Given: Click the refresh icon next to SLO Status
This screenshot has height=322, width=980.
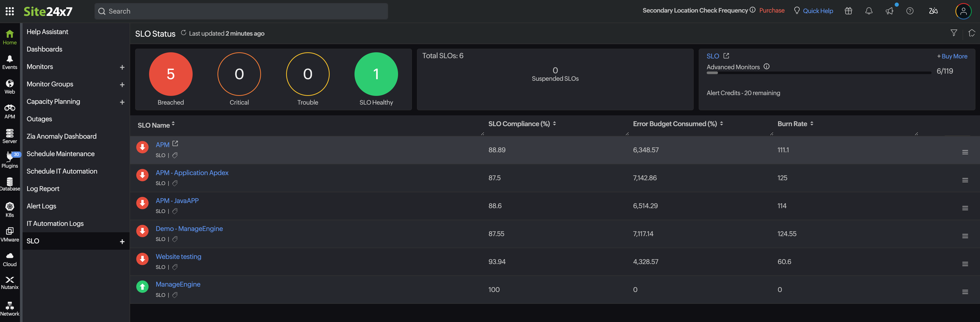Looking at the screenshot, I should pyautogui.click(x=183, y=33).
